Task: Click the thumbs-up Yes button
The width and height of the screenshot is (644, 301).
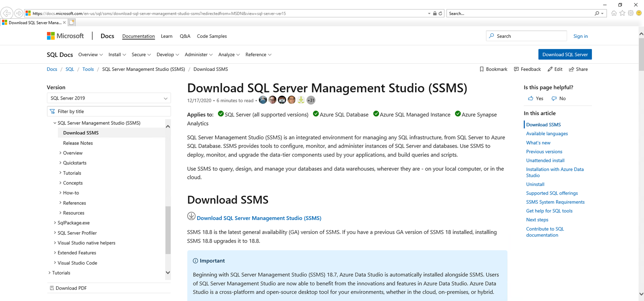Action: point(536,99)
